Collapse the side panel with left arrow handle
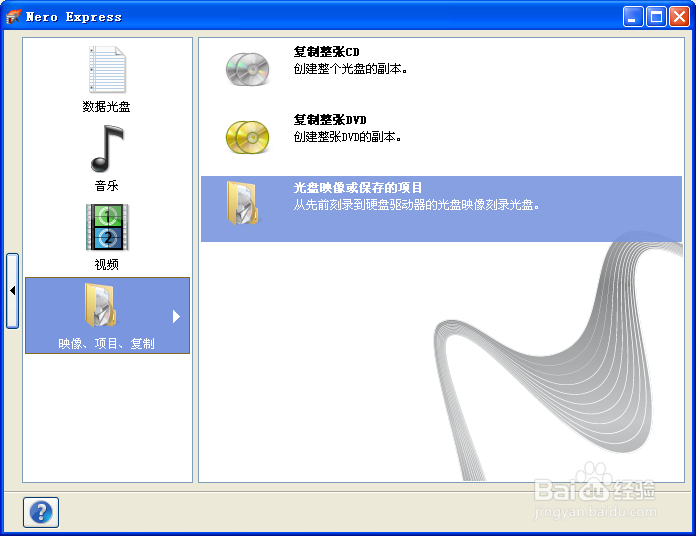This screenshot has width=696, height=536. pyautogui.click(x=12, y=291)
